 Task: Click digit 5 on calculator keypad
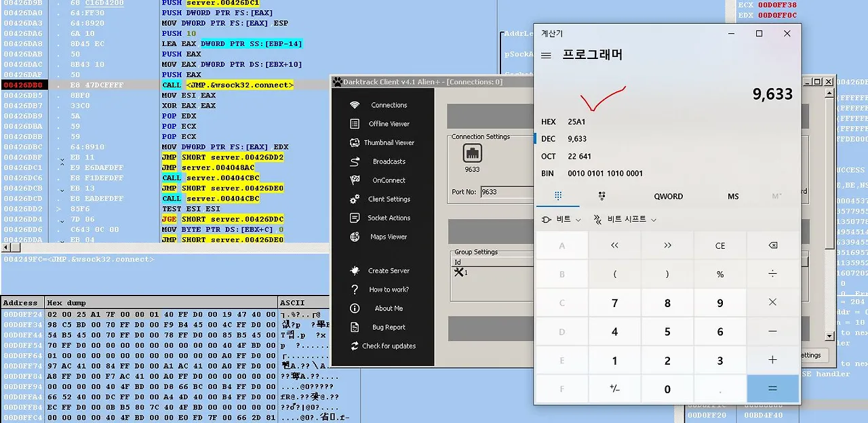point(667,331)
